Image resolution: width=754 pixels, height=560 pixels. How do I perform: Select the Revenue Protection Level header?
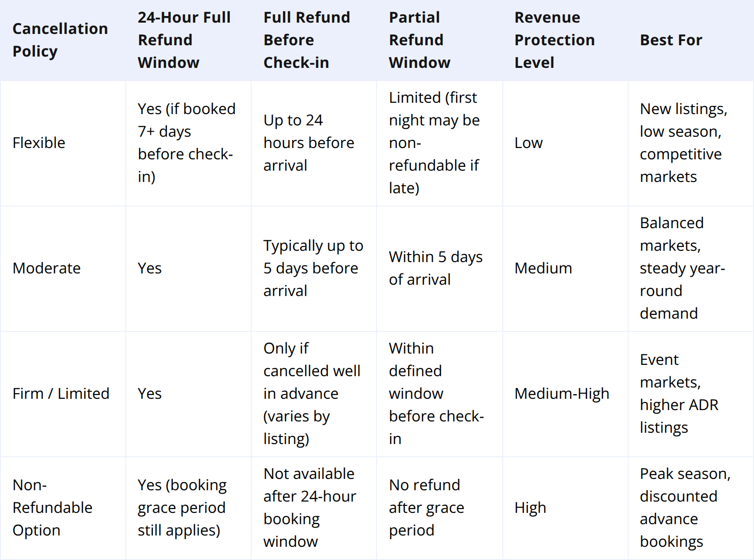[x=554, y=40]
